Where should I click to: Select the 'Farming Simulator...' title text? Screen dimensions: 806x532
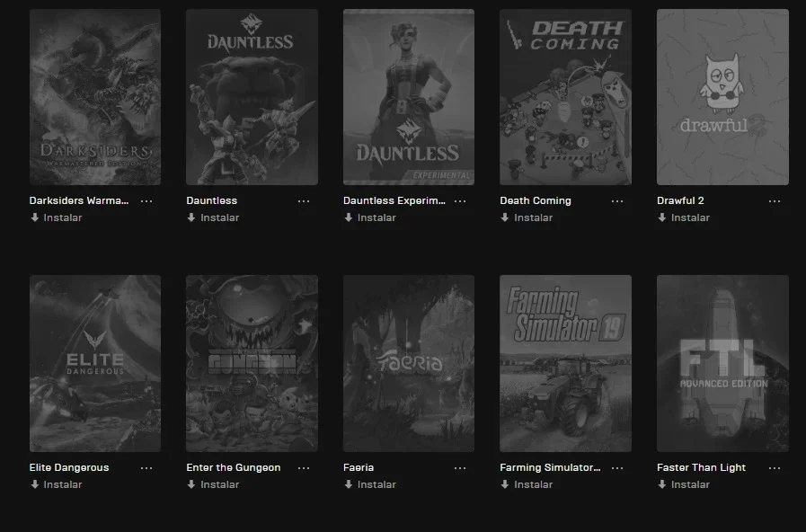coord(550,467)
